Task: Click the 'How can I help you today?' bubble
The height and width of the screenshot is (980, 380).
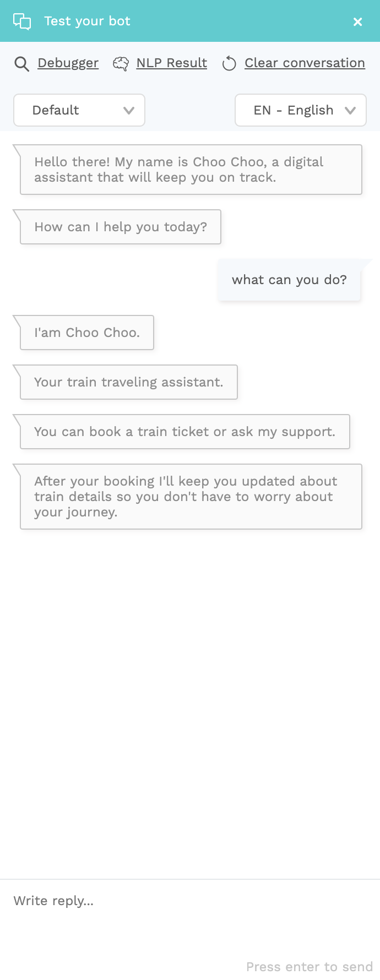Action: tap(121, 227)
